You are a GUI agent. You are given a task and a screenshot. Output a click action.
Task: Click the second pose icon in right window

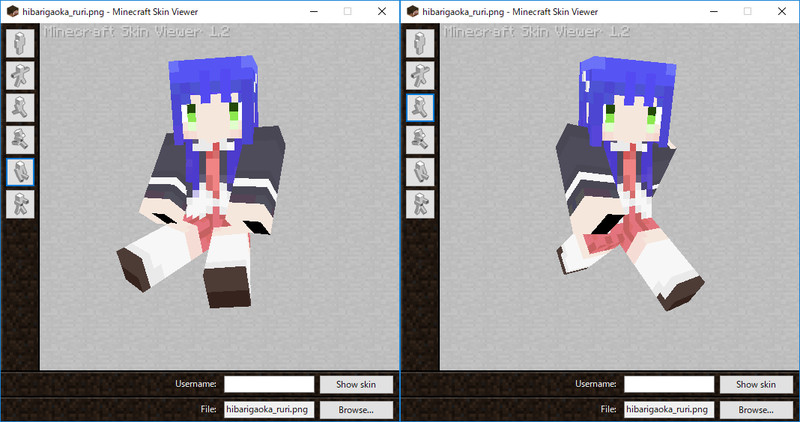coord(420,75)
